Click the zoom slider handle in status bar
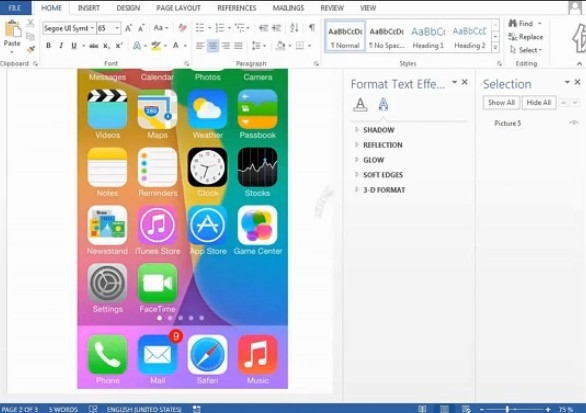 click(507, 409)
